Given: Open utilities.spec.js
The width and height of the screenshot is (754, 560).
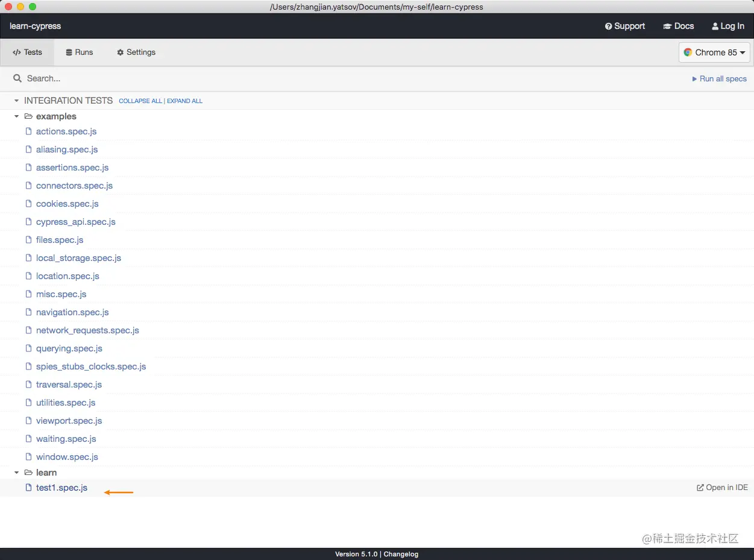Looking at the screenshot, I should click(x=66, y=403).
